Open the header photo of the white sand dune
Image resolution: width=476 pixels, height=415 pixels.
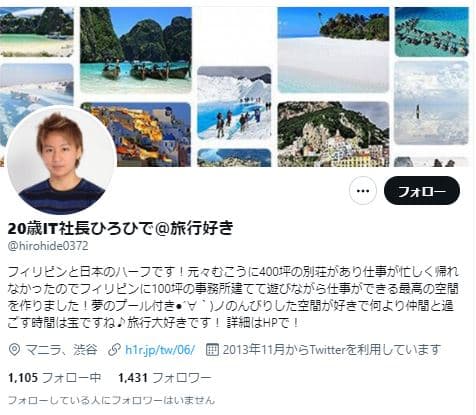click(x=333, y=50)
